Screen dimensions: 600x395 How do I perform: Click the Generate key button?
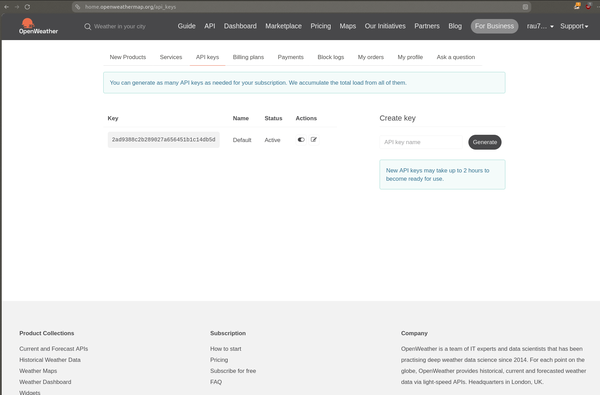pos(485,142)
